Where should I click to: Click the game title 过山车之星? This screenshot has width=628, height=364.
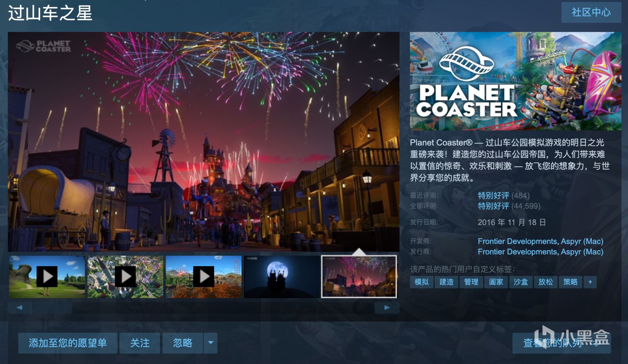(x=50, y=13)
